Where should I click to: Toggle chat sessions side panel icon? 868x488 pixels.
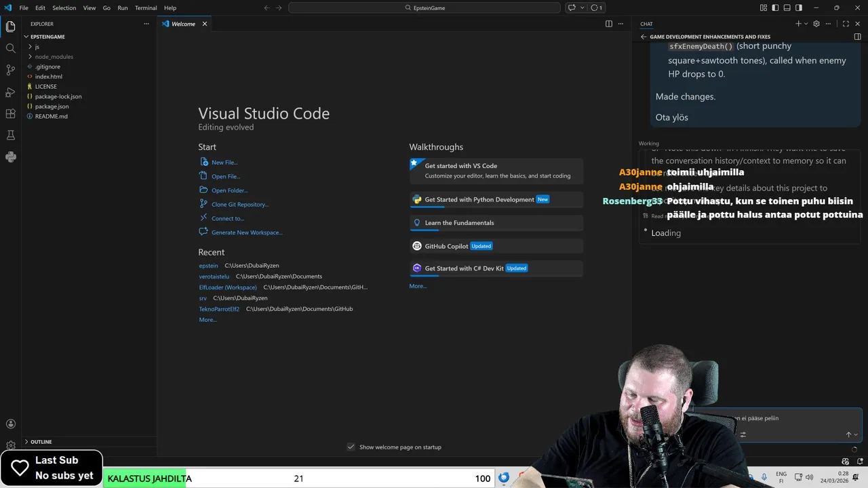[x=857, y=37]
